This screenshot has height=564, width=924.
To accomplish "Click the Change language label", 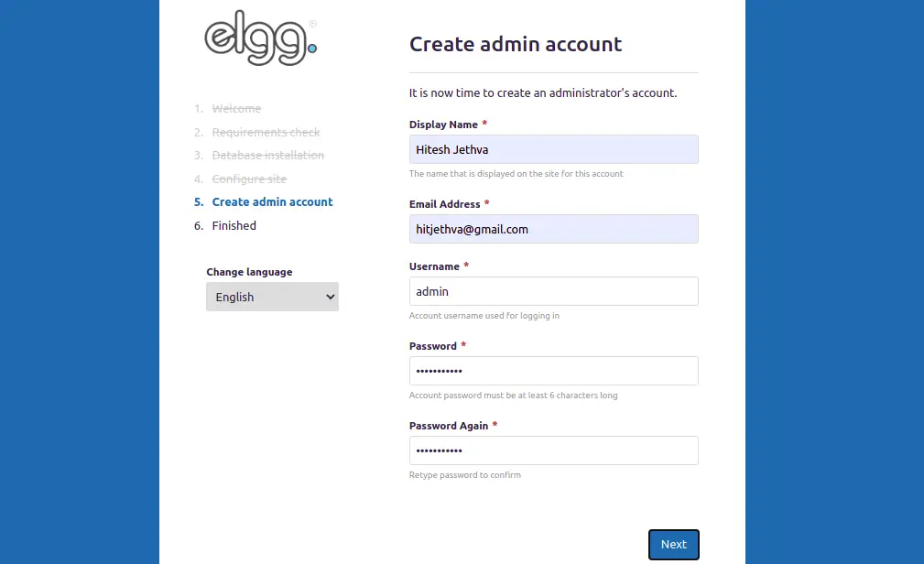I will coord(249,272).
